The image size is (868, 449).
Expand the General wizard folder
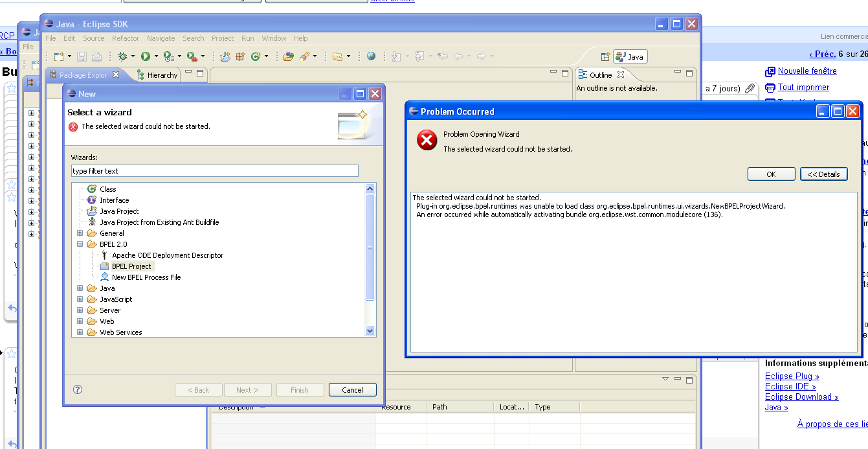pos(80,233)
